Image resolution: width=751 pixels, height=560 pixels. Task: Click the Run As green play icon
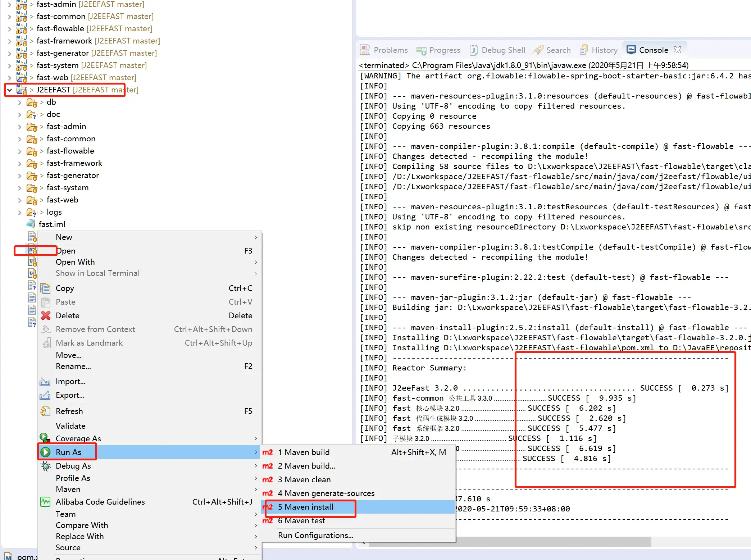pyautogui.click(x=45, y=452)
